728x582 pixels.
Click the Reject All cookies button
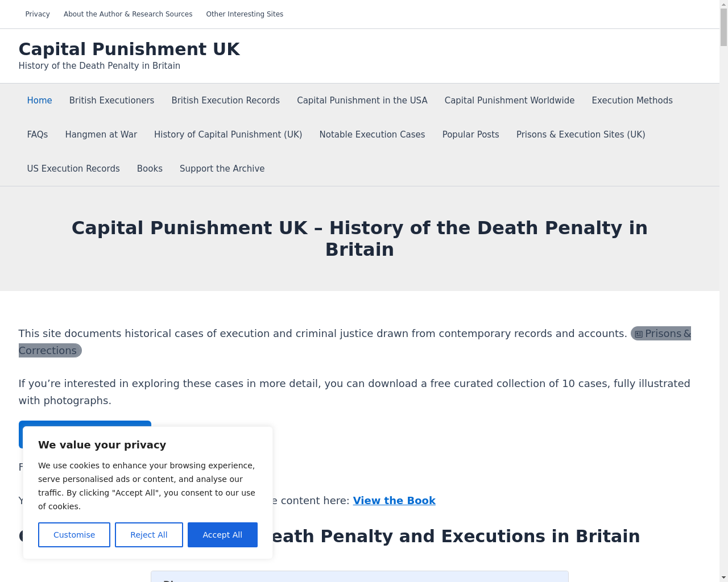(x=149, y=535)
